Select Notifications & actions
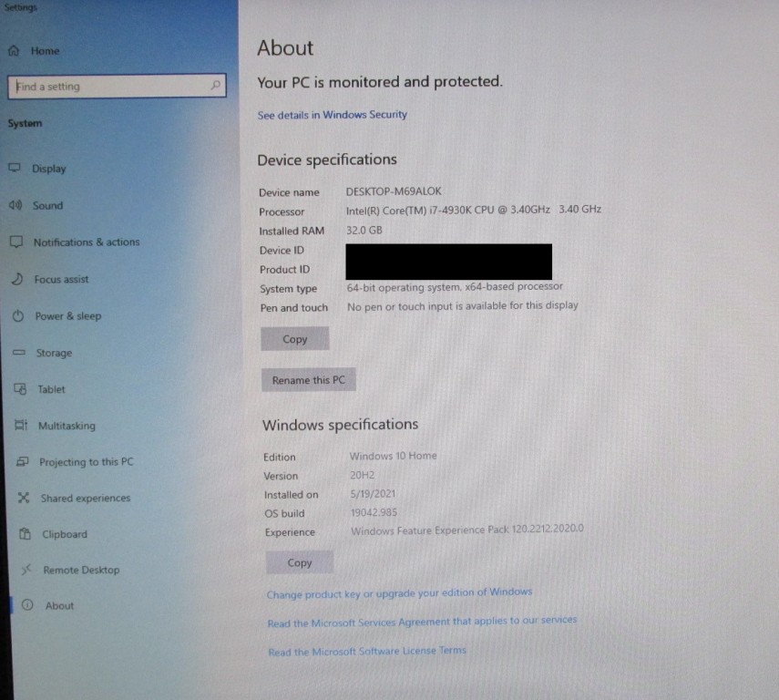779x700 pixels. click(87, 242)
